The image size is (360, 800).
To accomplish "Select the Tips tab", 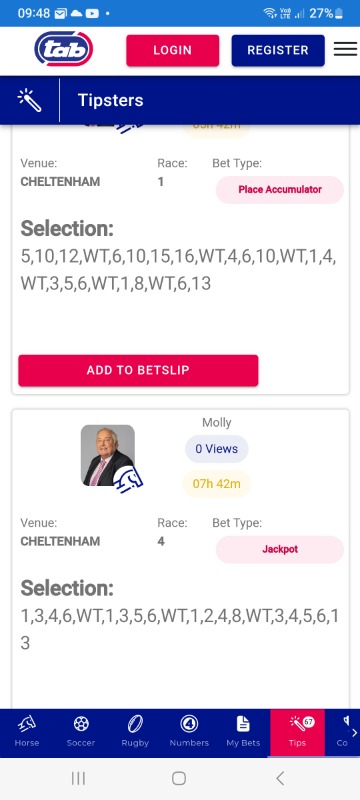I will (x=297, y=732).
